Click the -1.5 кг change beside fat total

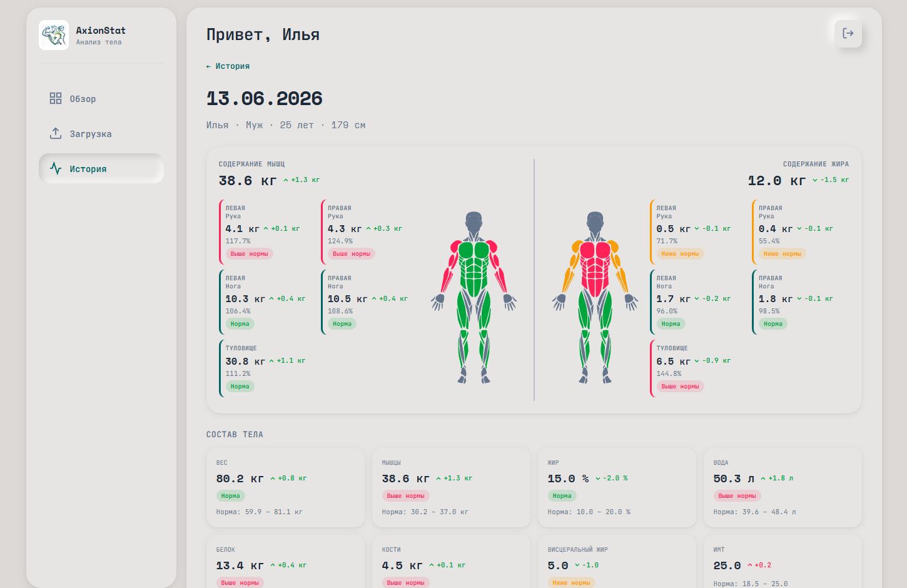(831, 180)
